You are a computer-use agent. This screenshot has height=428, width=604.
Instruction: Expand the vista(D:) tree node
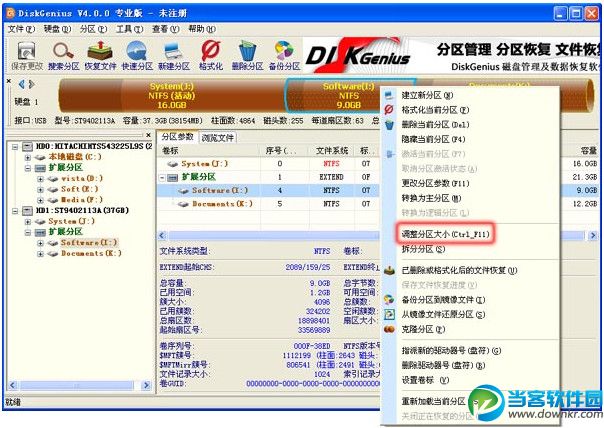coord(40,179)
